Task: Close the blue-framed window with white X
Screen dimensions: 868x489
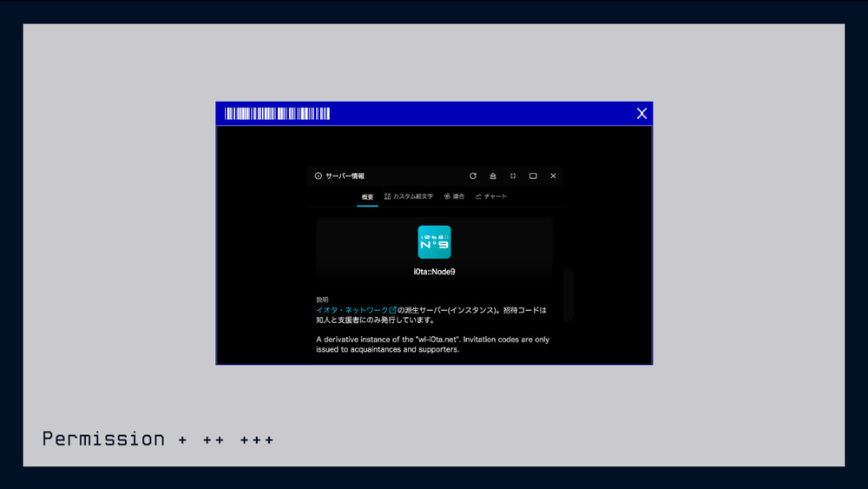Action: 641,114
